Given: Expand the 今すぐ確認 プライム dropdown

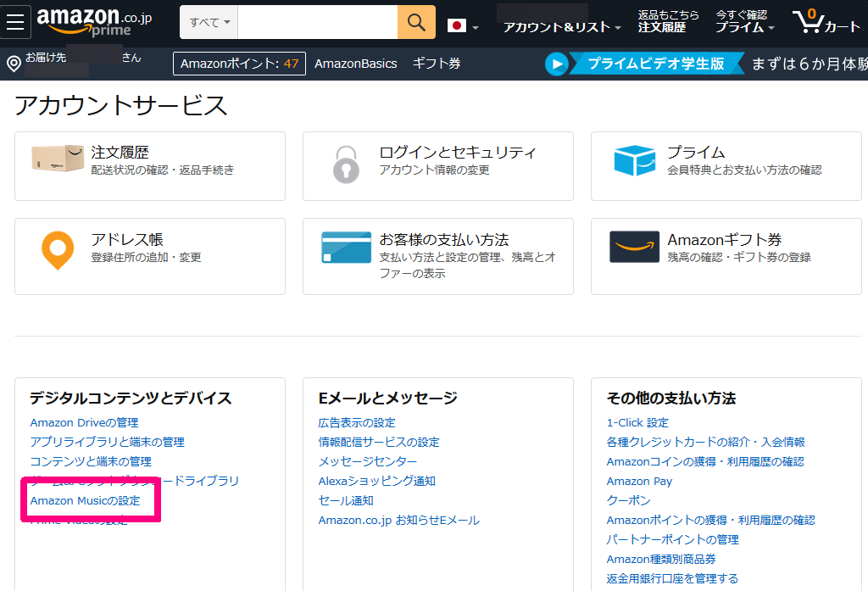Looking at the screenshot, I should point(744,21).
